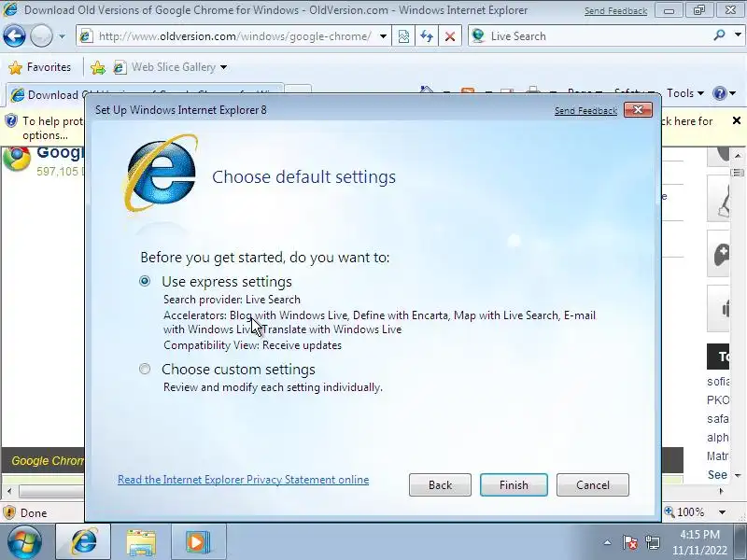This screenshot has width=747, height=560.
Task: Click the status bar security shield icon
Action: 9,512
